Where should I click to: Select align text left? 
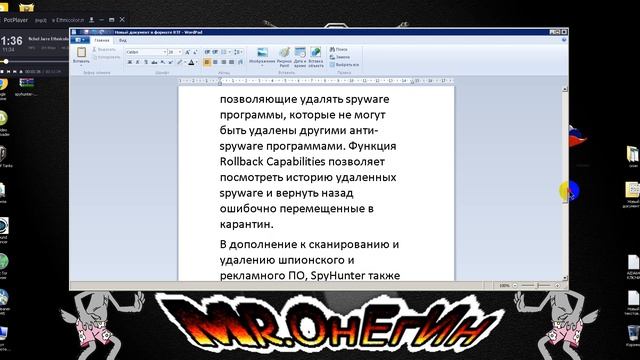pos(207,62)
